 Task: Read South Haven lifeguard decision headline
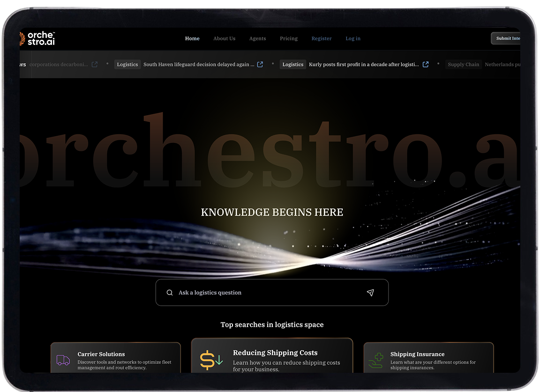pos(199,64)
